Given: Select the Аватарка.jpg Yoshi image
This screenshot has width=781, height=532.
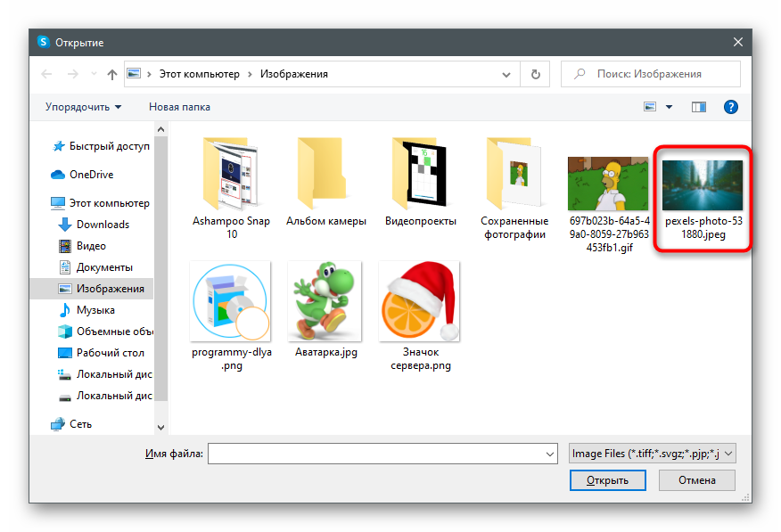Looking at the screenshot, I should point(325,309).
